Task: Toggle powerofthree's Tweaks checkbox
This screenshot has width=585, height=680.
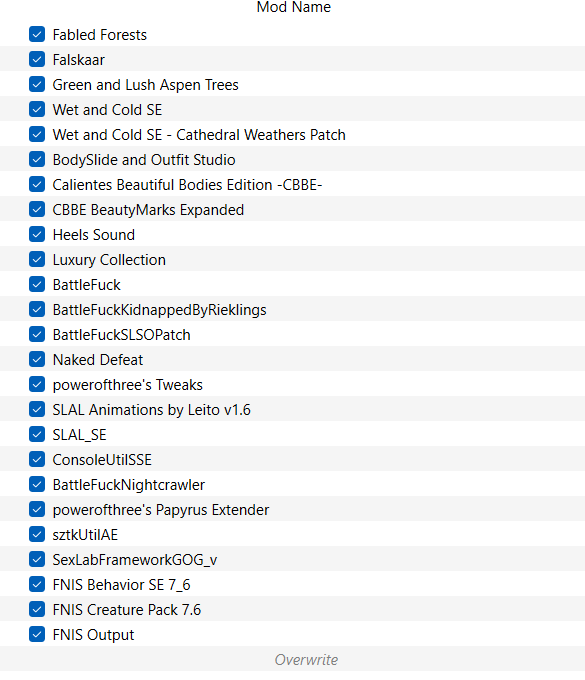Action: [x=37, y=385]
